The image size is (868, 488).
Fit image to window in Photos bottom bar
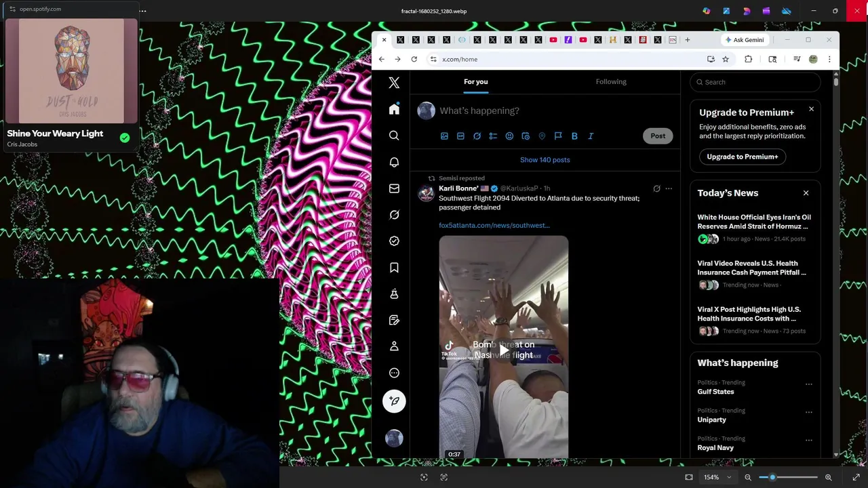pos(689,477)
